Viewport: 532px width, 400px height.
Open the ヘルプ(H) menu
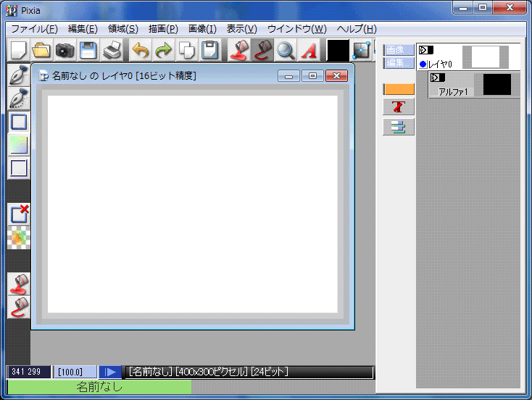click(357, 29)
